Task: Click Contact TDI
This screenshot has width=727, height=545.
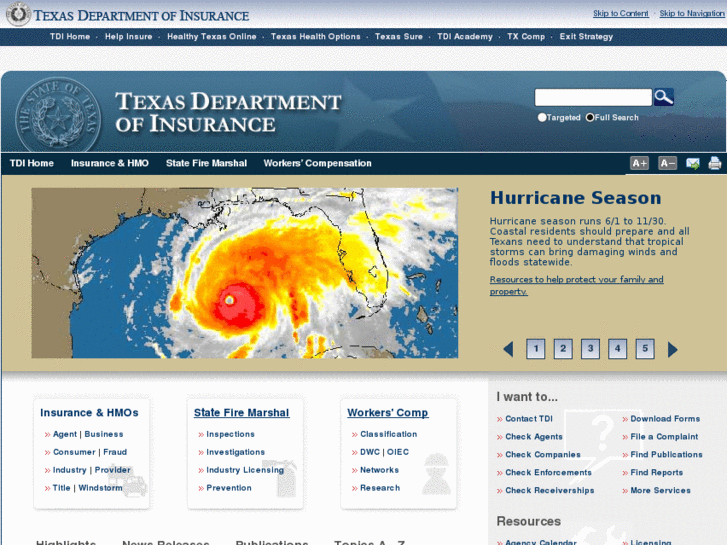Action: [529, 418]
